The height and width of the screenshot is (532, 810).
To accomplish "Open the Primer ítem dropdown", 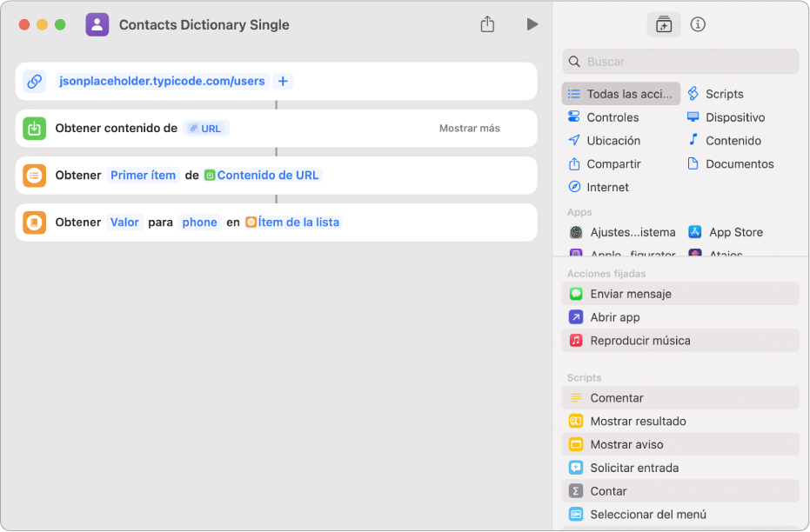I will [x=143, y=176].
